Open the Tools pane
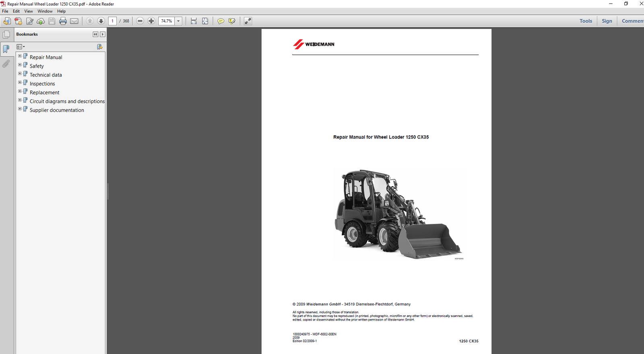The image size is (644, 354). pyautogui.click(x=586, y=21)
